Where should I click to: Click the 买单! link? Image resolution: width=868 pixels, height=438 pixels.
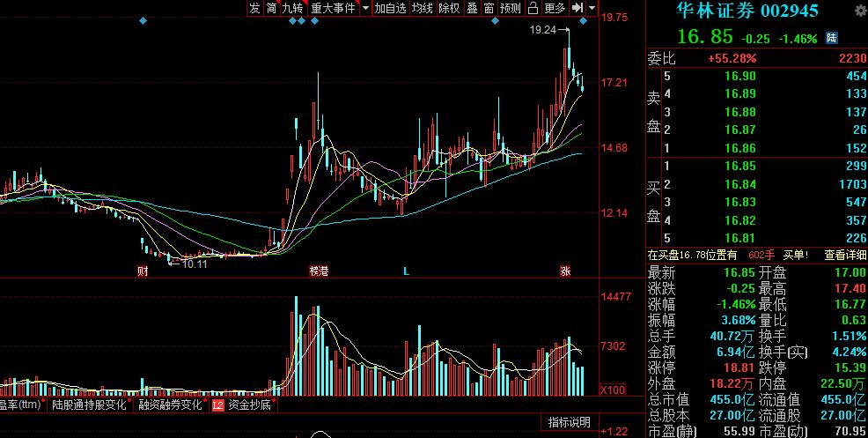(796, 255)
